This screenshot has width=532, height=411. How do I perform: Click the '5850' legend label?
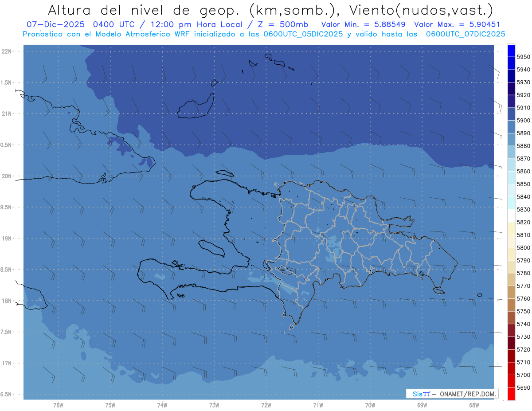[523, 184]
